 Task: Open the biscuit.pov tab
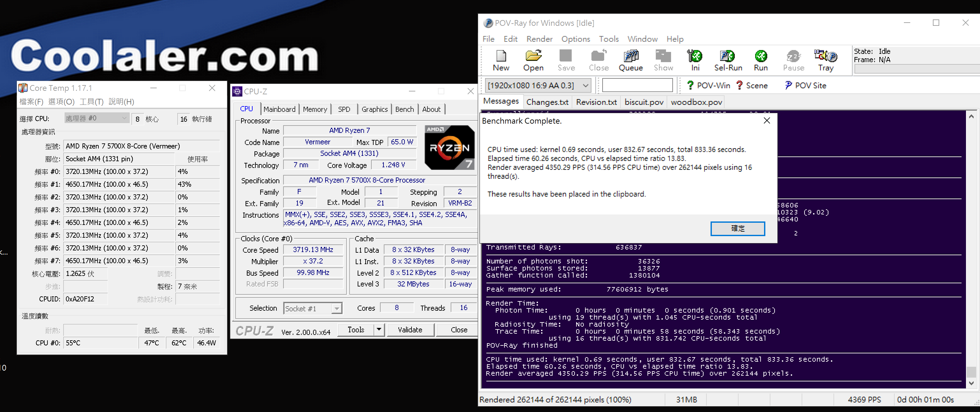tap(644, 102)
